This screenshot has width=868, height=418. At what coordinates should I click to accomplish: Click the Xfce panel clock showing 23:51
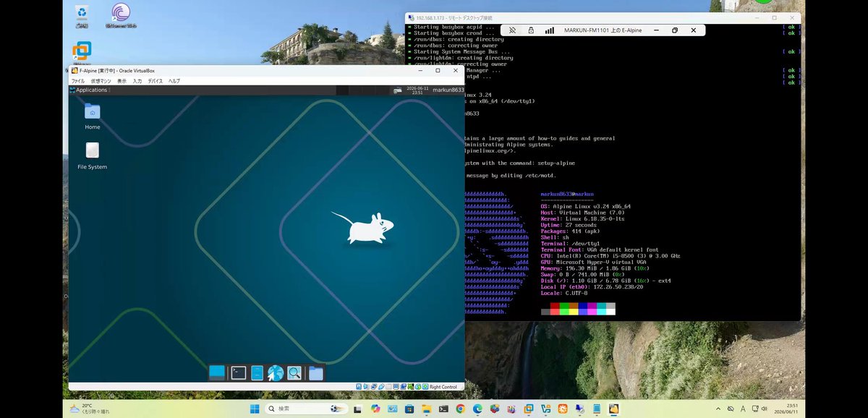click(417, 90)
